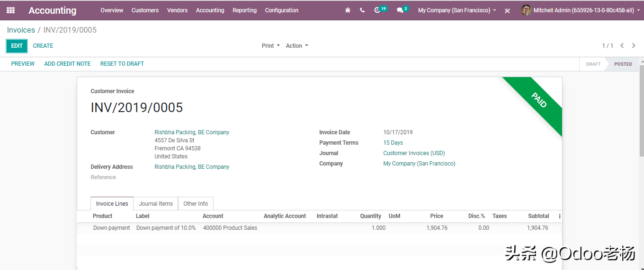The height and width of the screenshot is (270, 644).
Task: Open the apps grid menu icon
Action: coord(10,10)
